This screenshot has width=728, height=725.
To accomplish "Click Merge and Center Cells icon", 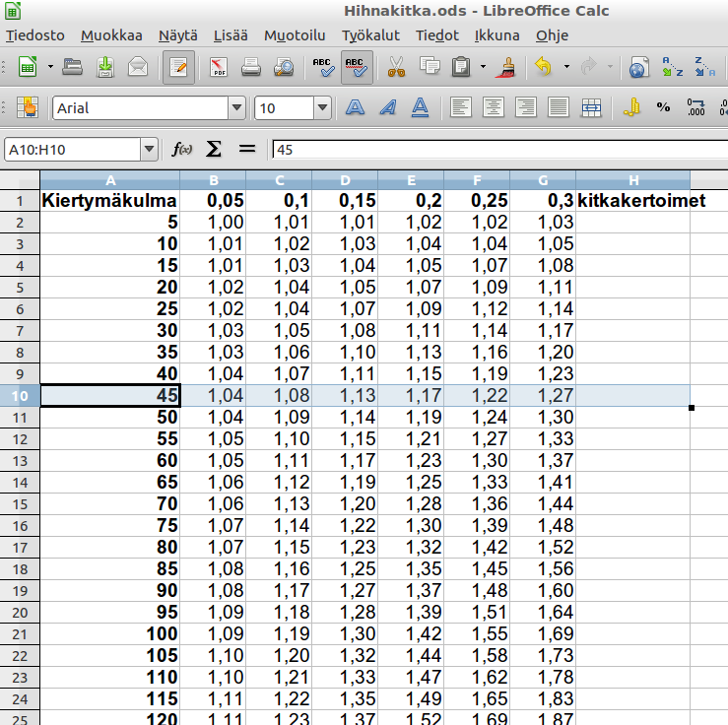I will (591, 107).
